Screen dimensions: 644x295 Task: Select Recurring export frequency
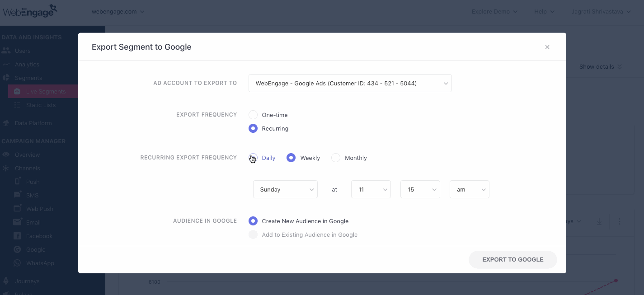pyautogui.click(x=253, y=128)
